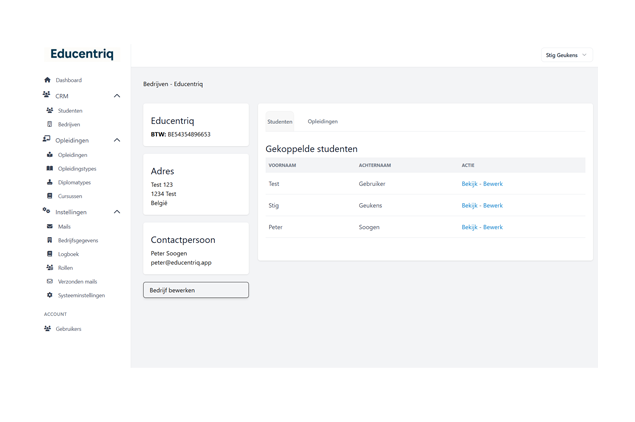Click the Mails envelope icon
This screenshot has width=635, height=422.
(x=50, y=227)
